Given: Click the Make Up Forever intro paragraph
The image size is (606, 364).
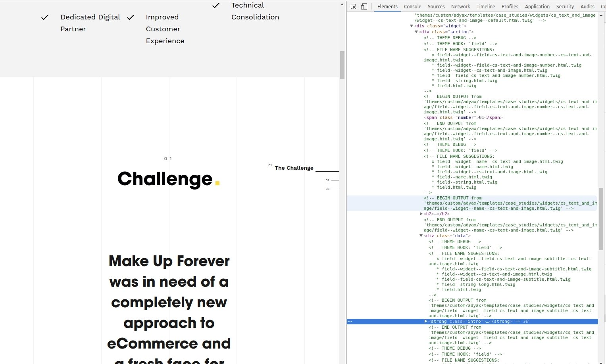Looking at the screenshot, I should [x=169, y=309].
